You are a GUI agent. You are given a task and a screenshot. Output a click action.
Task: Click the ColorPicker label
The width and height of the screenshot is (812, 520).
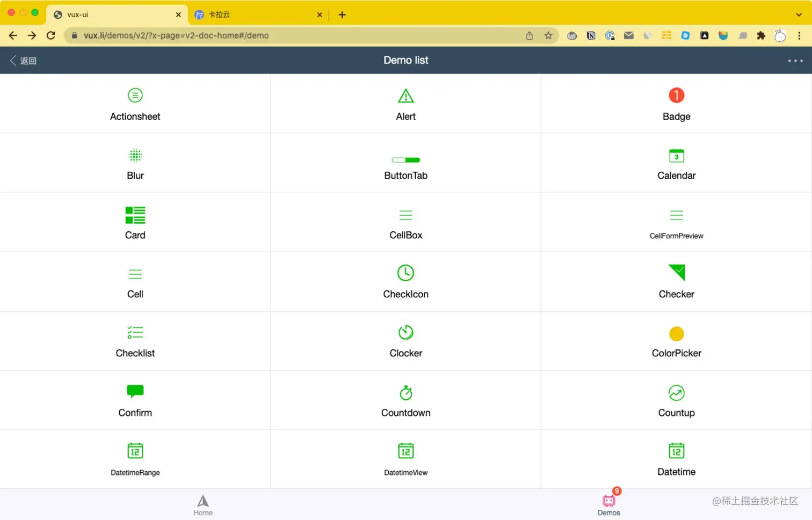pos(677,353)
